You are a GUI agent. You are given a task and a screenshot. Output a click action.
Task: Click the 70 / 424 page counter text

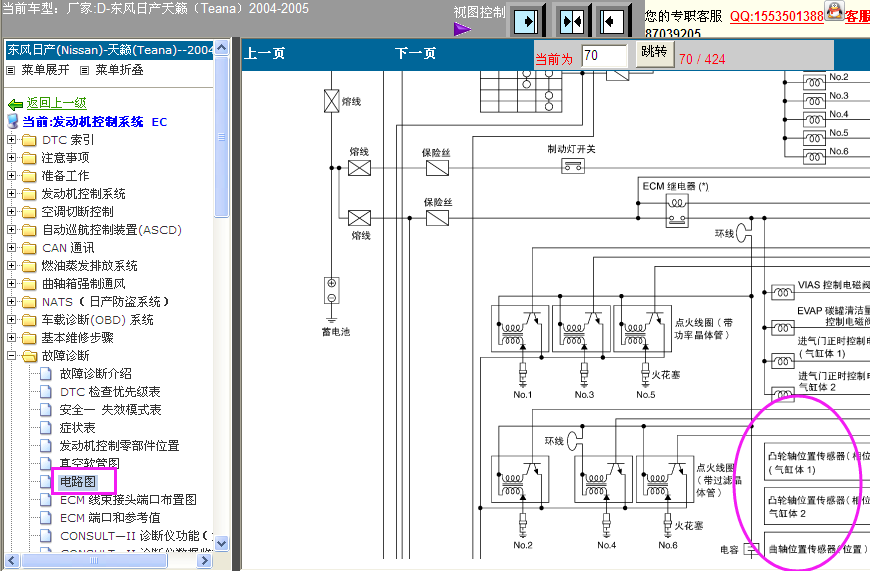click(702, 59)
